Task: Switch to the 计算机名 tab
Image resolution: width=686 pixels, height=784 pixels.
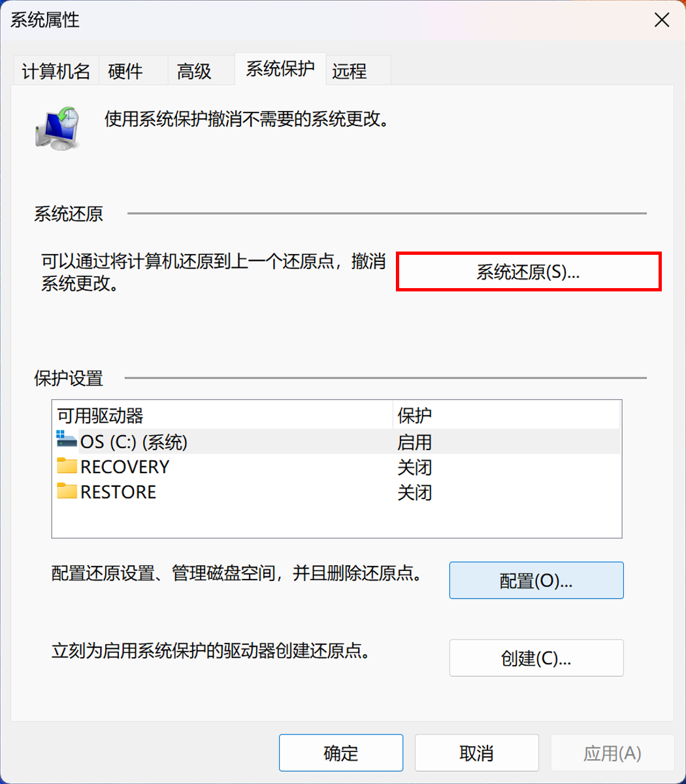Action: 56,71
